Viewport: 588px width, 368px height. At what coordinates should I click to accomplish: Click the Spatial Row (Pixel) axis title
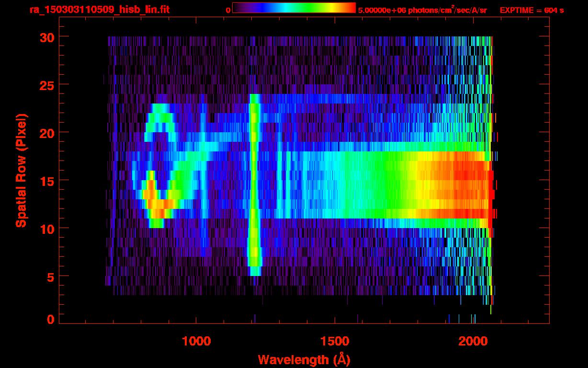click(x=21, y=171)
